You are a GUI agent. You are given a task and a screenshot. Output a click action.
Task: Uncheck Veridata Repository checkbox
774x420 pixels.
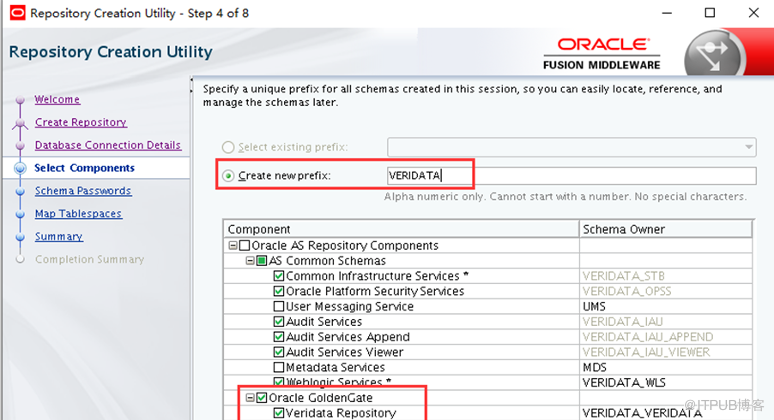point(279,413)
